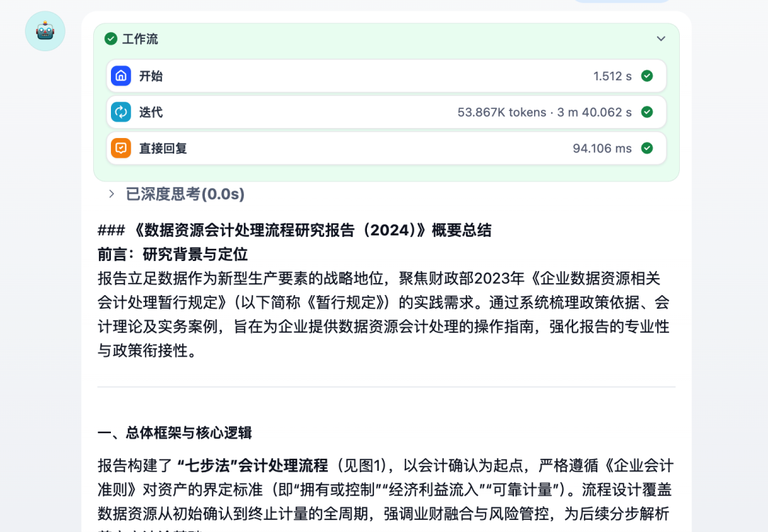
Task: Click the green check icon beside 工作流
Action: coord(111,39)
